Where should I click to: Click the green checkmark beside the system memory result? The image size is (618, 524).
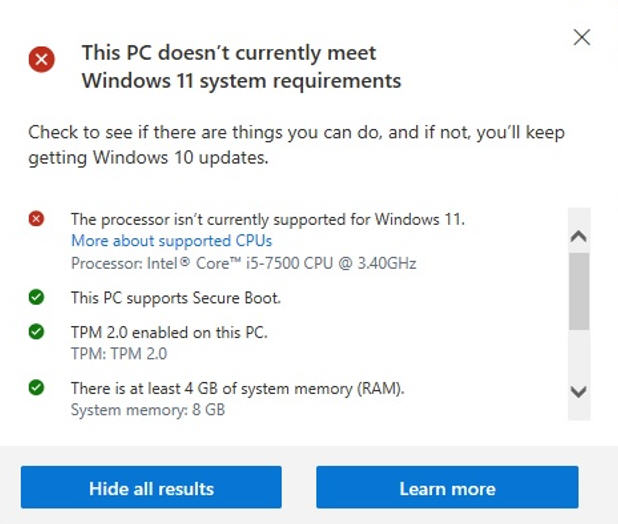tap(37, 387)
